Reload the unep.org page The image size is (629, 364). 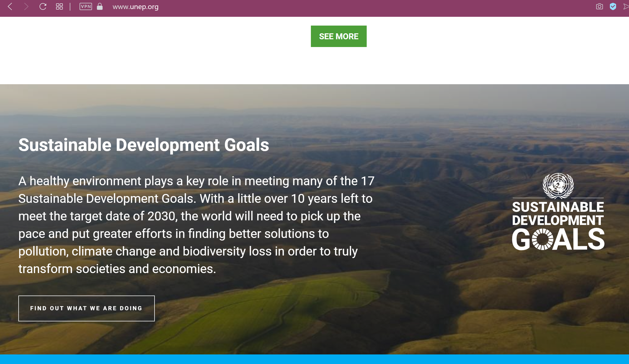tap(43, 6)
